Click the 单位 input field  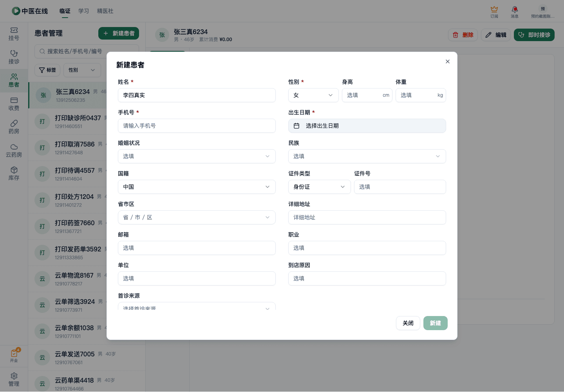[x=197, y=278]
